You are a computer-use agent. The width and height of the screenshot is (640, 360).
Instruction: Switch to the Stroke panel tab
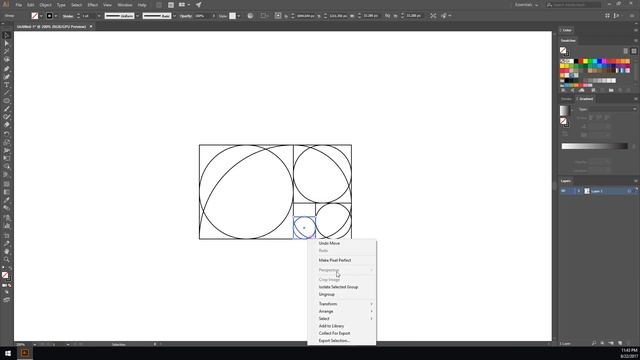pos(566,99)
